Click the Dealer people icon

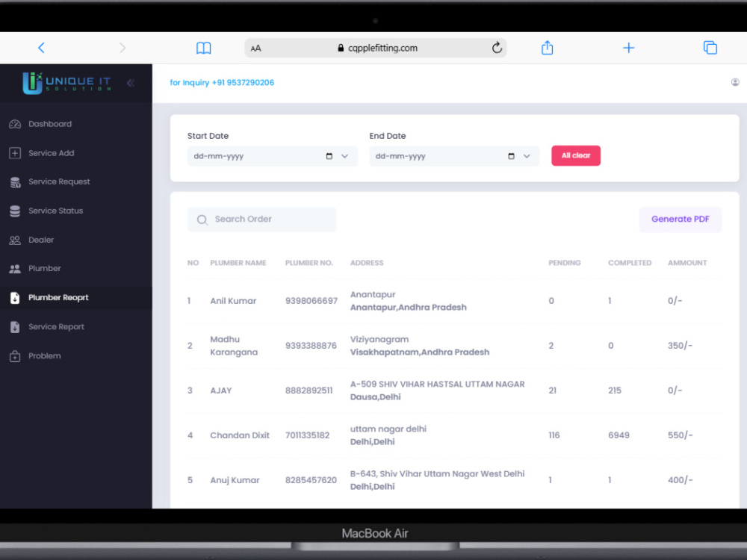[15, 240]
